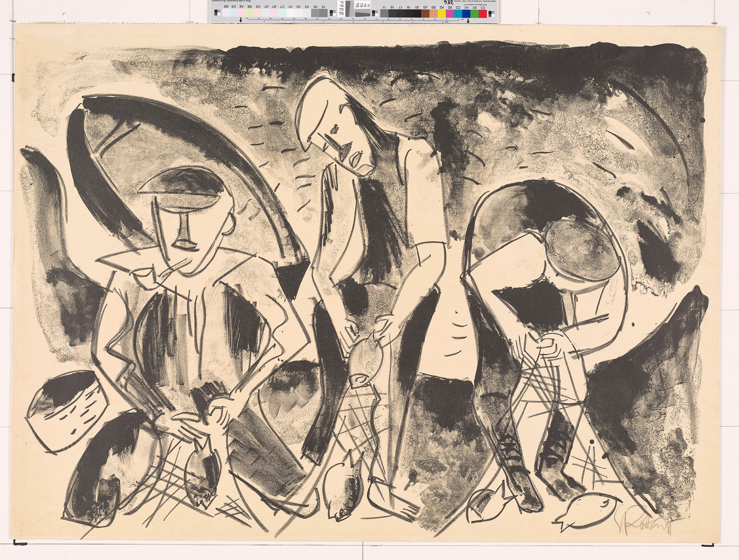Click the right black arrow on scale
Viewport: 739px width, 560px height.
468,21
